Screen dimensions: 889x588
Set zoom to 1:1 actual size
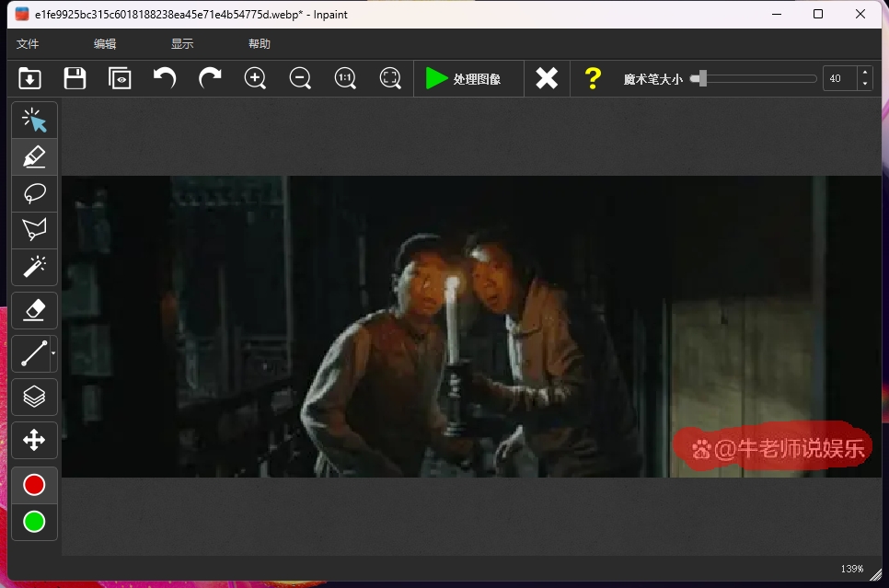(345, 78)
